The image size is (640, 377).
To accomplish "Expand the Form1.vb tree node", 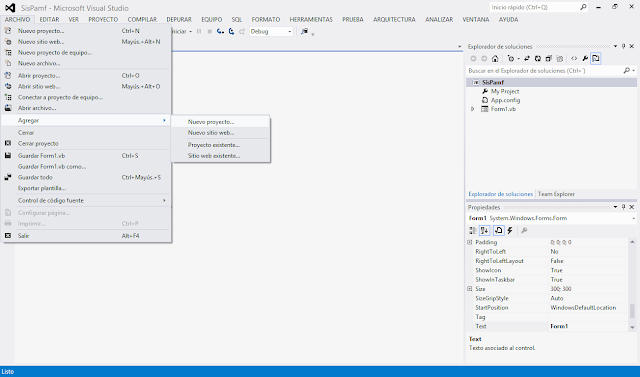I will (x=473, y=109).
